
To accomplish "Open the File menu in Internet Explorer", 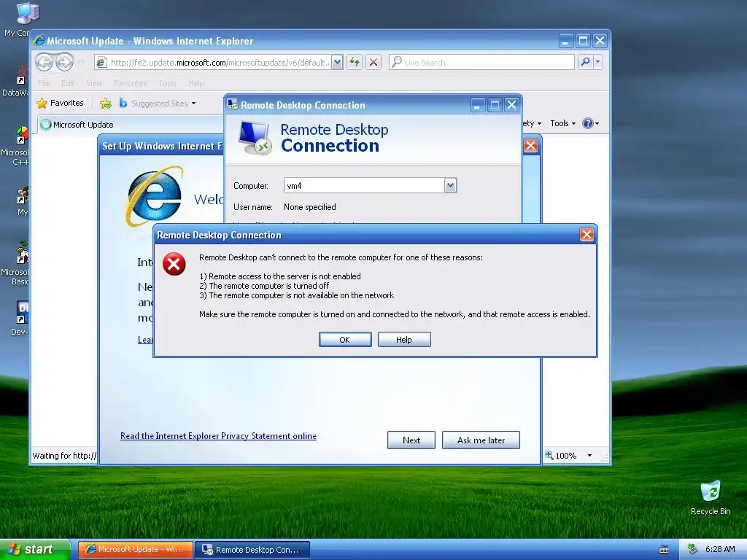I will pos(44,83).
